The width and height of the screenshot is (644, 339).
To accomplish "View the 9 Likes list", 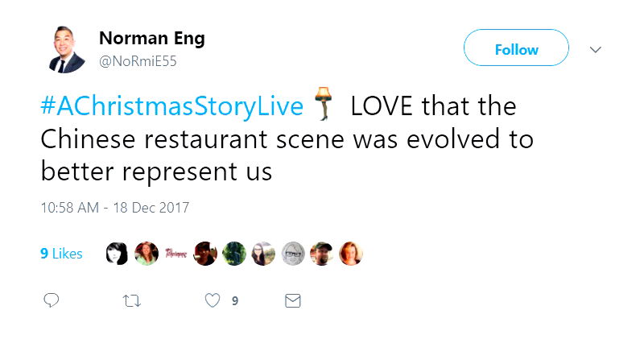I will tap(61, 254).
